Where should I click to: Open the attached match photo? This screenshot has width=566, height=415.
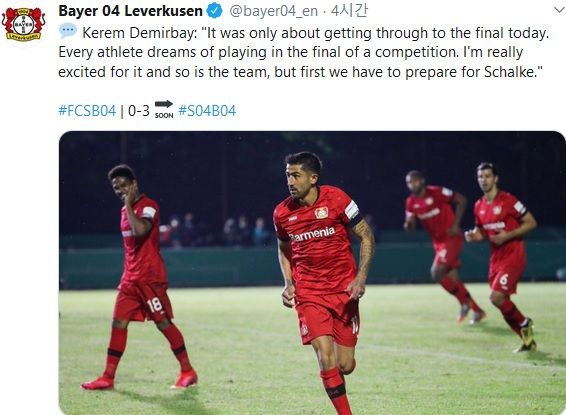(312, 273)
